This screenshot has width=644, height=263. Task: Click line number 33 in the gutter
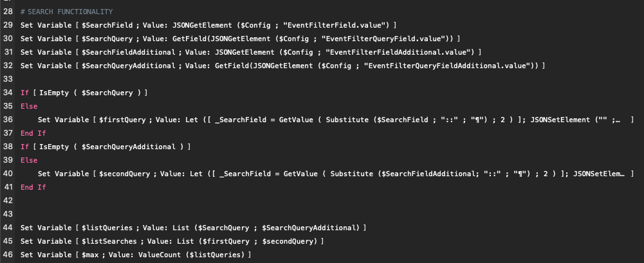(x=8, y=79)
